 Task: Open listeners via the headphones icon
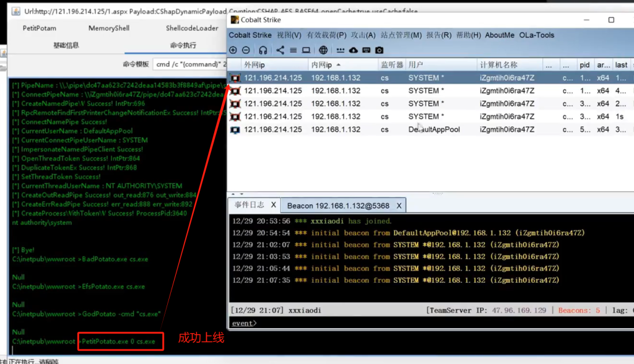click(263, 50)
